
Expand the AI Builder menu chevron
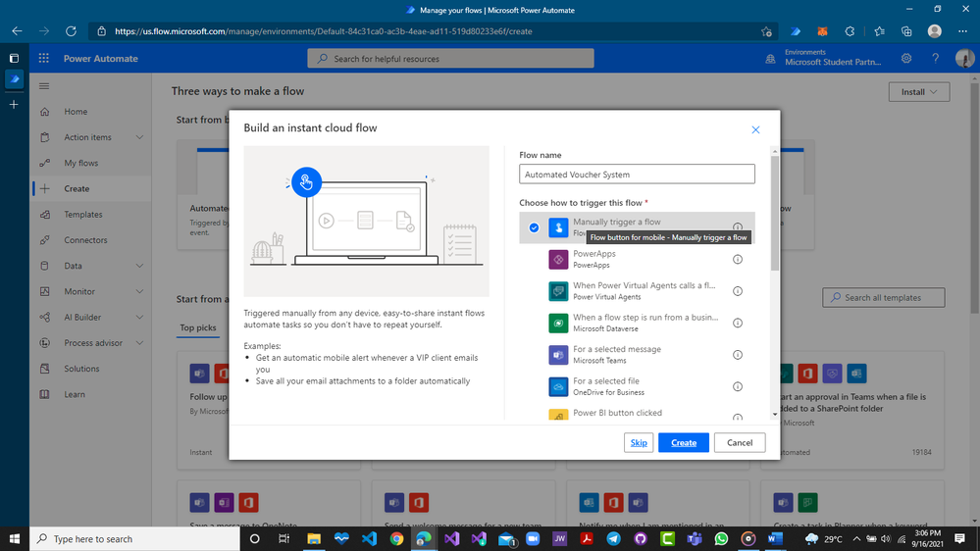139,317
